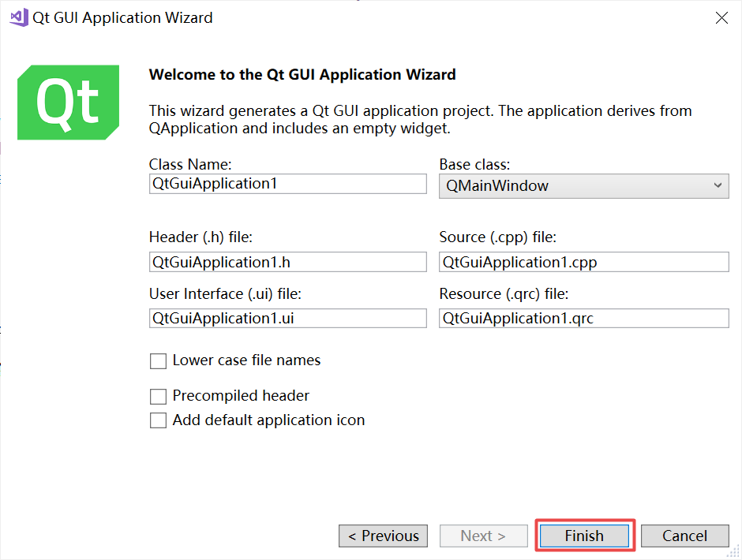Viewport: 742px width, 560px height.
Task: Click the 'Resource (.qrc) file:' label
Action: coord(504,293)
